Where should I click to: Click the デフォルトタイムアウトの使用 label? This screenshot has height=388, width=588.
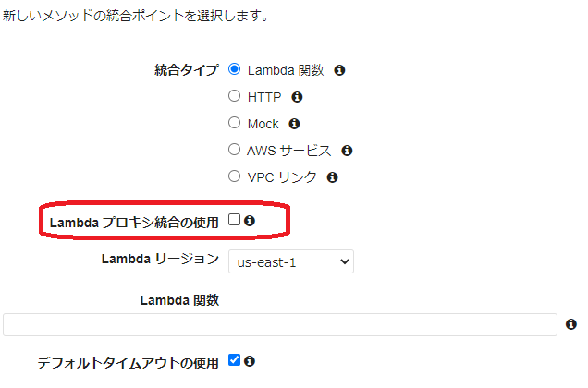tap(128, 363)
